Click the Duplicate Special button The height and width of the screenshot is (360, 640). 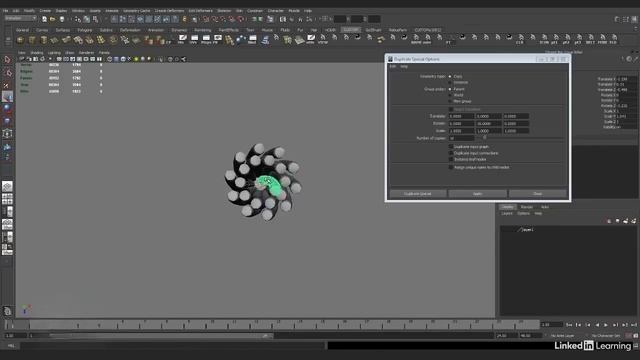click(418, 193)
